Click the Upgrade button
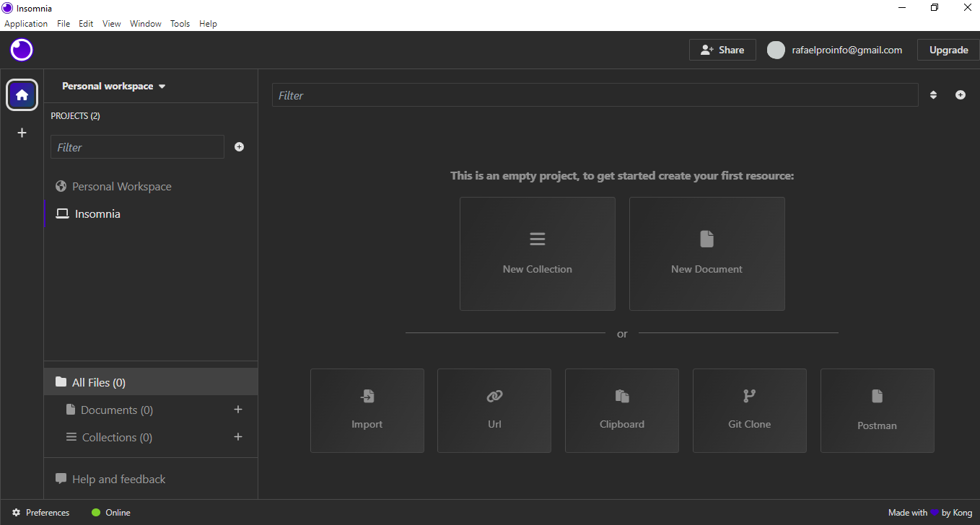Screen dimensions: 980x525 (x=948, y=50)
